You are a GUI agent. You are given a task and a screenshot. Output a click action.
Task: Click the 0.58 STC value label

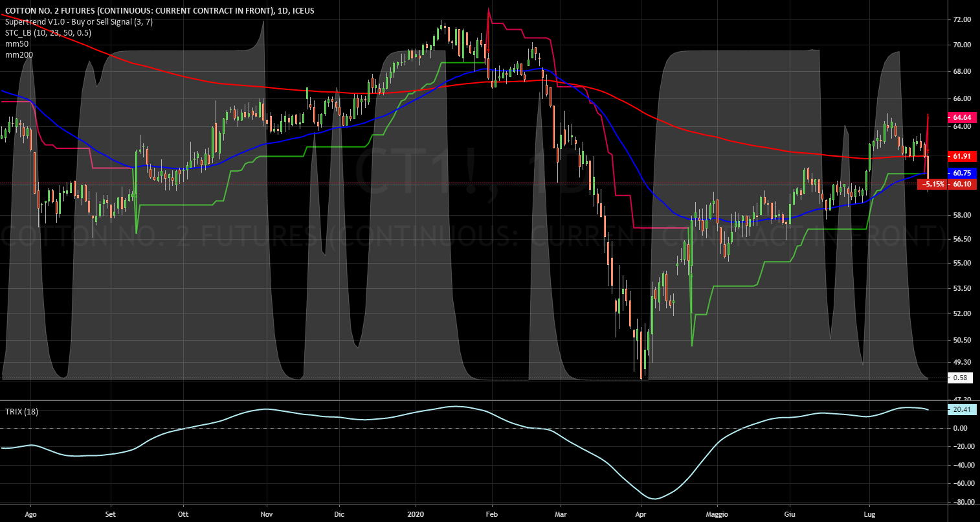(959, 378)
